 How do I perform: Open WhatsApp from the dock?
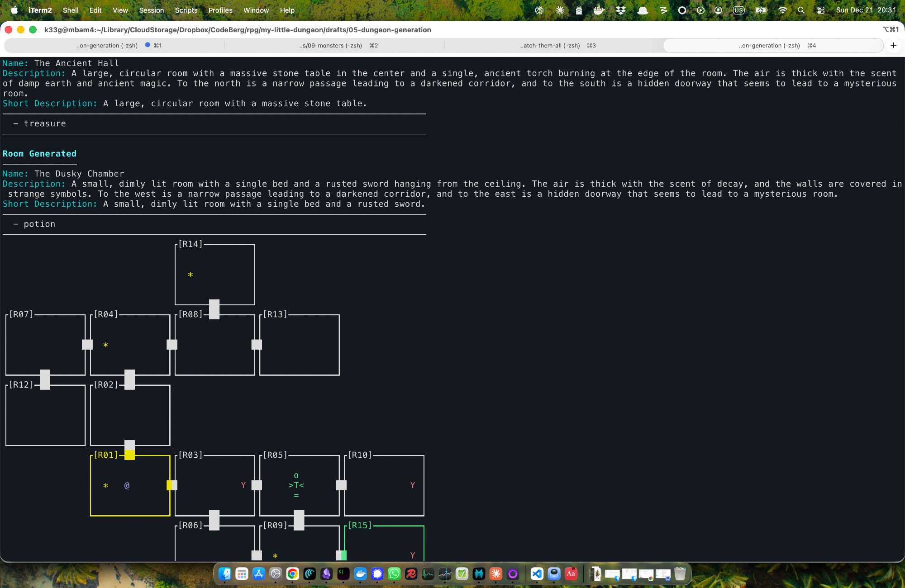click(394, 574)
